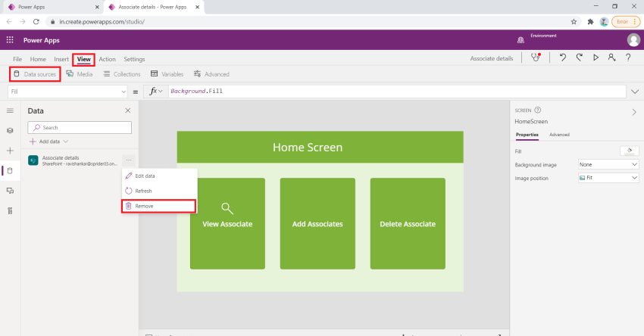Click the browser Error button
The width and height of the screenshot is (644, 336).
626,22
